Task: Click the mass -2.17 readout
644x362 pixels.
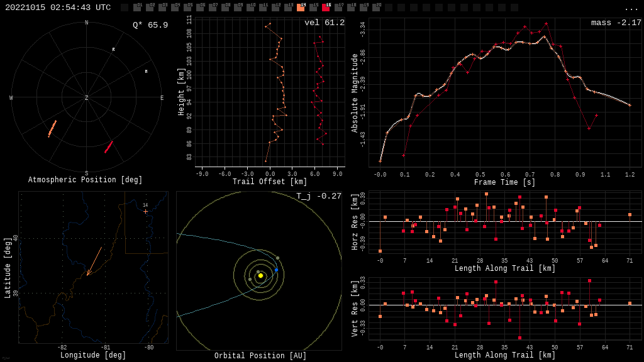Action: pyautogui.click(x=616, y=23)
